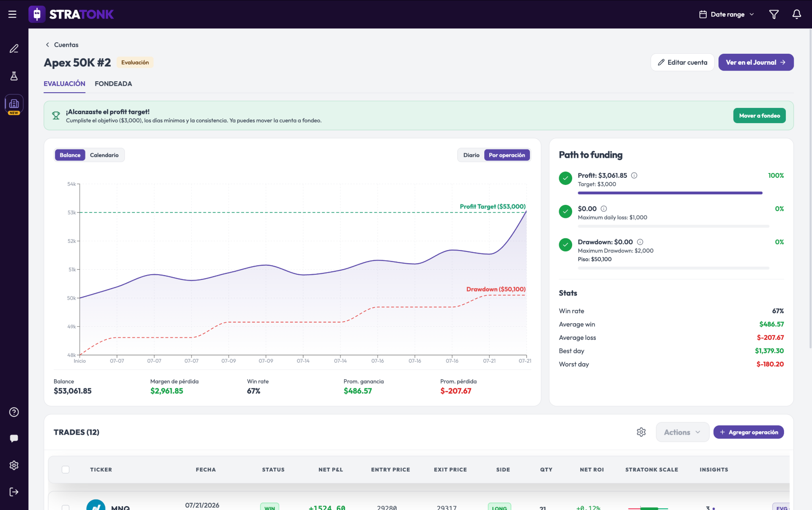The height and width of the screenshot is (510, 812).
Task: Toggle chart to Calendario view
Action: (x=104, y=155)
